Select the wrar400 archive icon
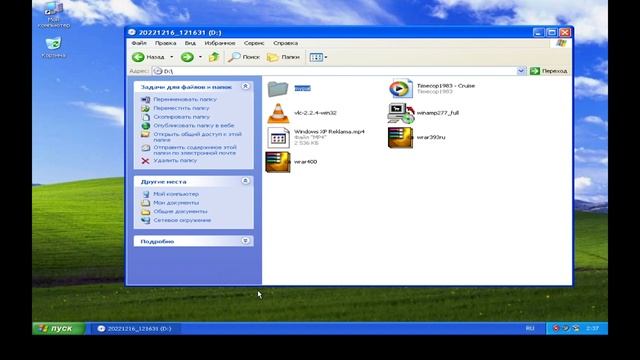The height and width of the screenshot is (360, 640). (278, 162)
